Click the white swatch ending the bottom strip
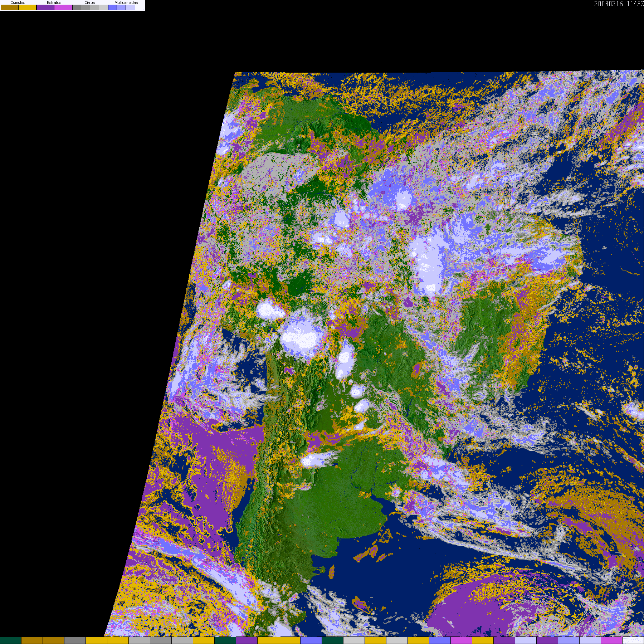This screenshot has width=644, height=644. 633,640
